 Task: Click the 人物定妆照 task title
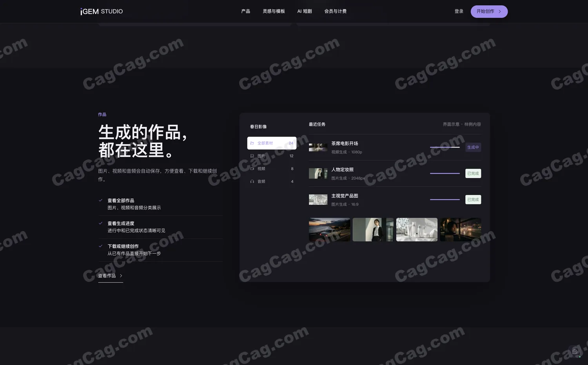point(342,170)
